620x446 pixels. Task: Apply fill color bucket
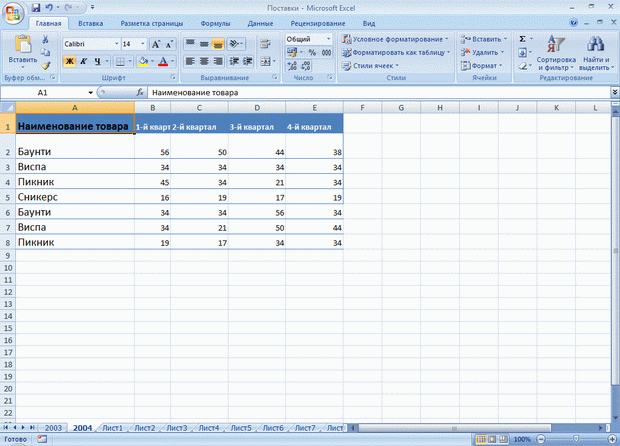coord(143,61)
